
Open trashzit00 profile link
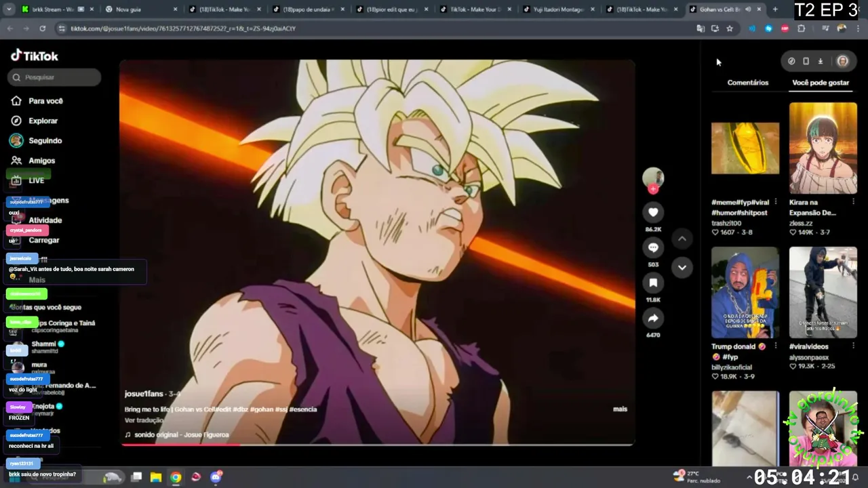[726, 223]
